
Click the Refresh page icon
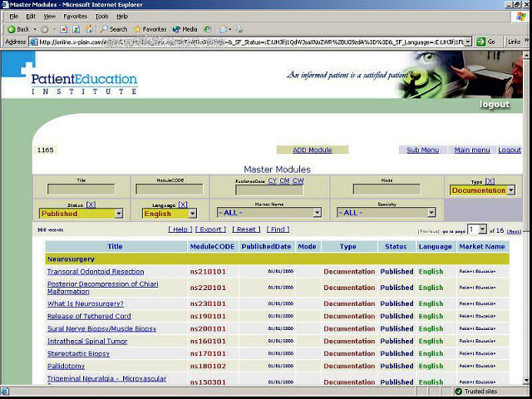point(75,29)
